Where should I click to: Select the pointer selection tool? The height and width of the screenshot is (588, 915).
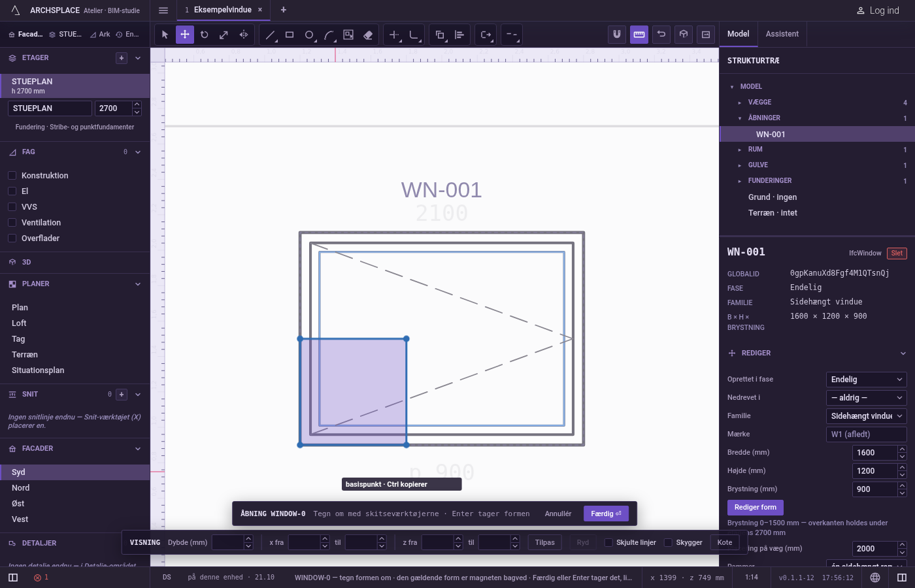click(x=165, y=35)
